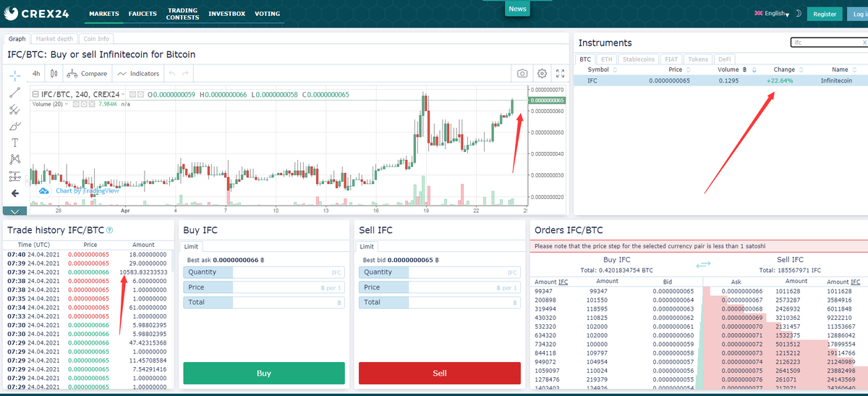The image size is (868, 396).
Task: Select the brush drawing tool
Action: [15, 126]
